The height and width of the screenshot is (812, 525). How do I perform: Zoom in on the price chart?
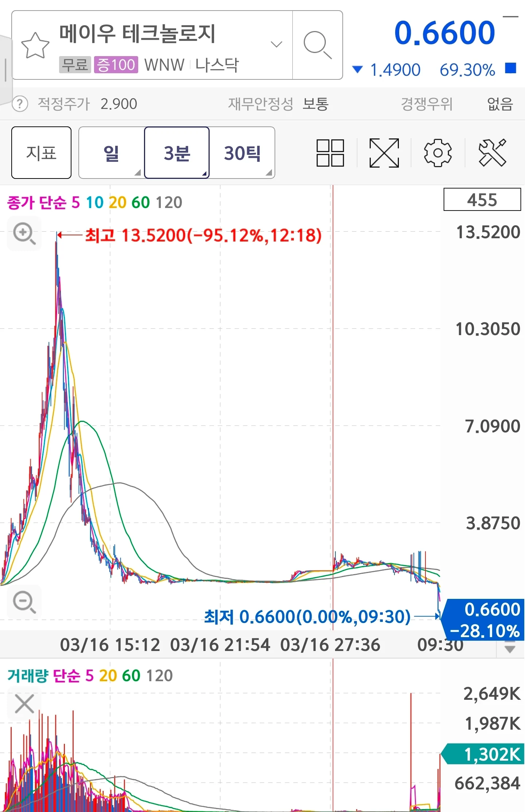pos(24,234)
